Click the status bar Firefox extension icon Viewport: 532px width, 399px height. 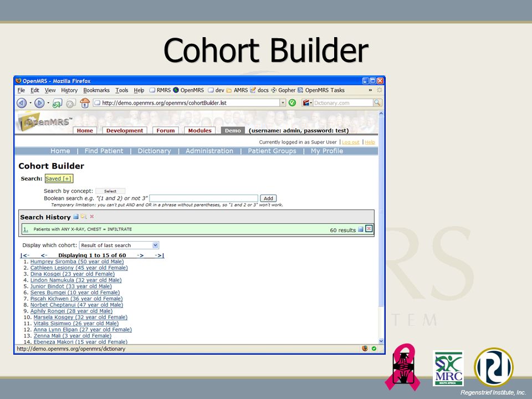(365, 349)
